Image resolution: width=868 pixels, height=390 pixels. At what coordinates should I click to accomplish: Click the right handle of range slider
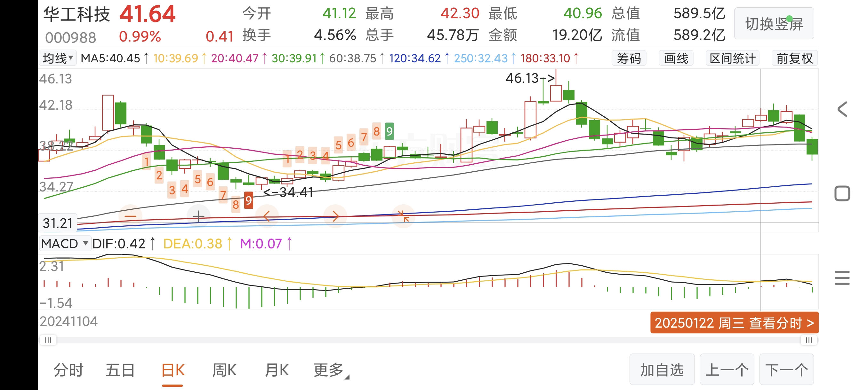[x=809, y=340]
